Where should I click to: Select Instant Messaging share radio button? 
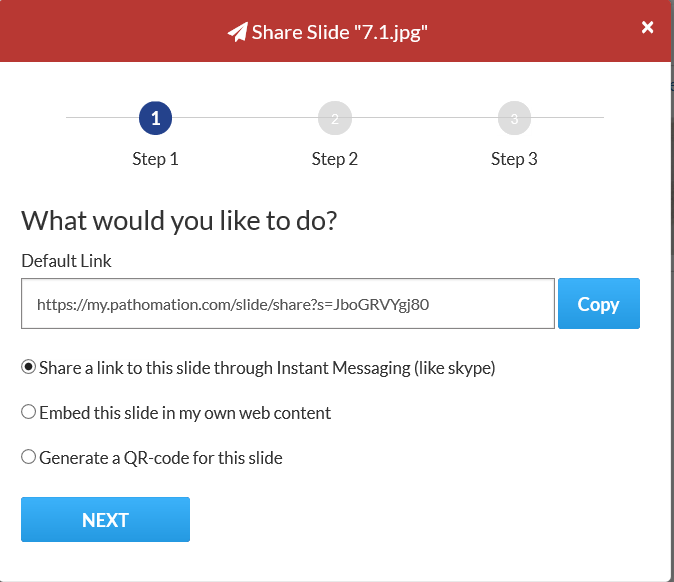(29, 367)
